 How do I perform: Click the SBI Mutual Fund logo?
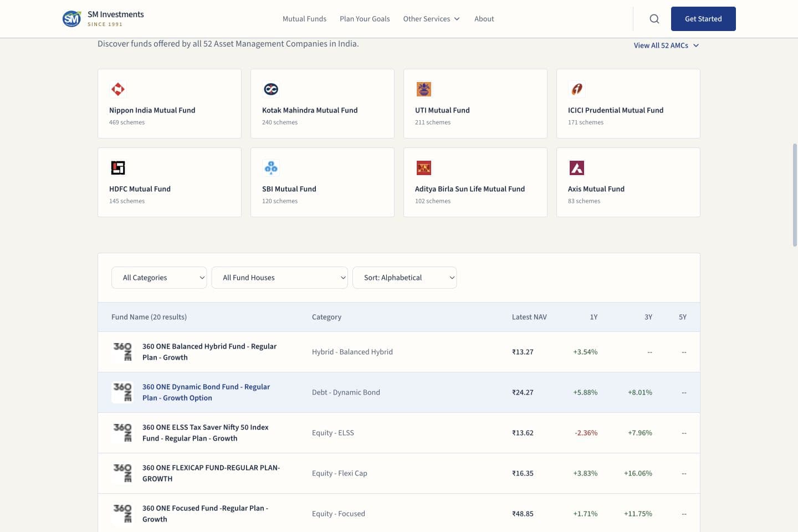[x=271, y=168]
